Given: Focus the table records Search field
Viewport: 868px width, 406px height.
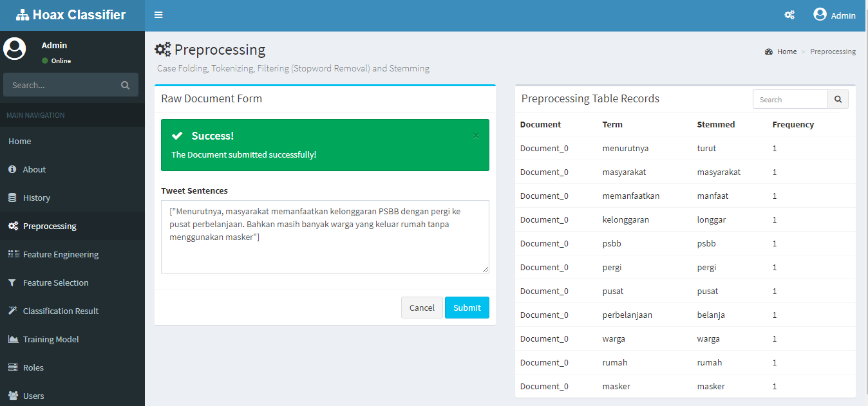Looking at the screenshot, I should pos(790,99).
